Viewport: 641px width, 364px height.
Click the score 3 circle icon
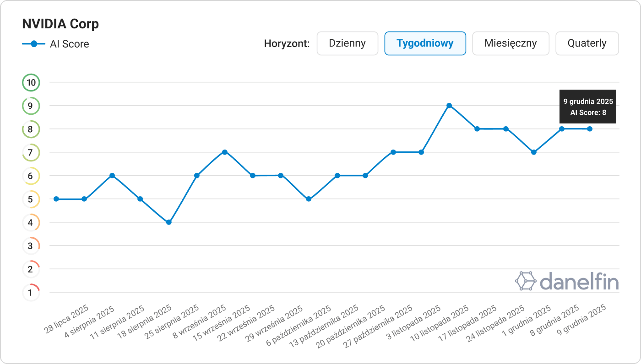31,246
